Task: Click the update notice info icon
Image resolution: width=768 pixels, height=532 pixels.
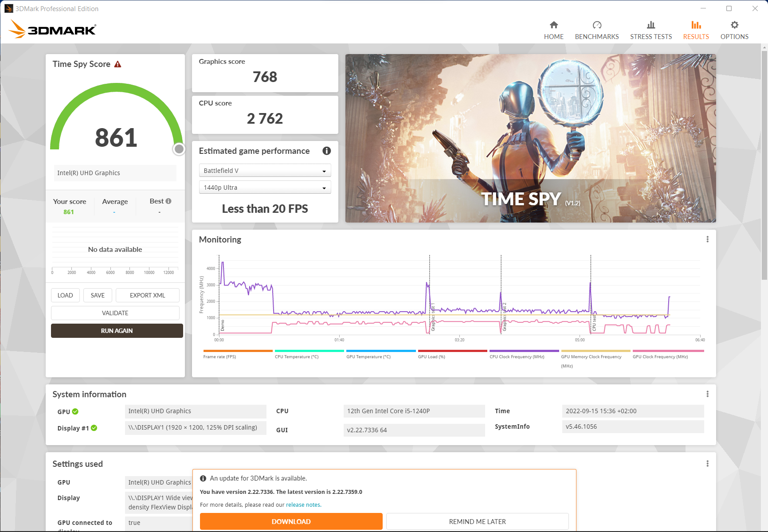Action: pos(203,478)
